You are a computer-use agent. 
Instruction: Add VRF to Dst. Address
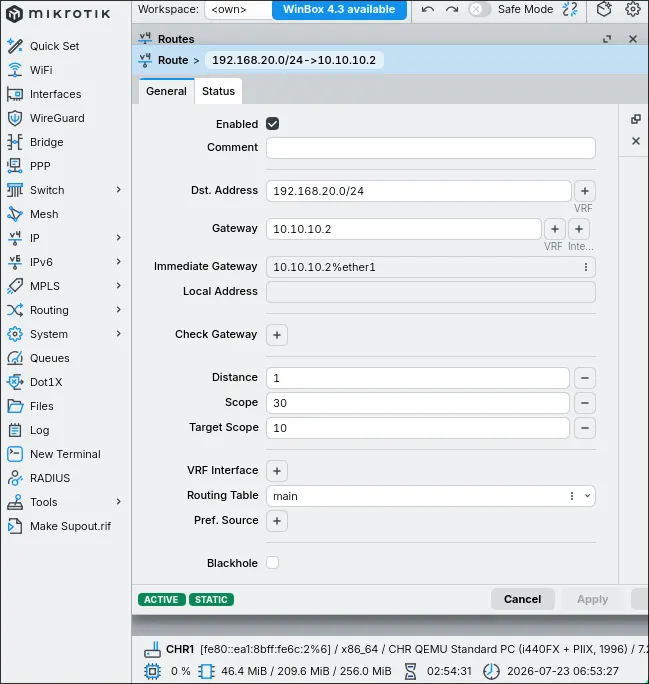click(585, 191)
